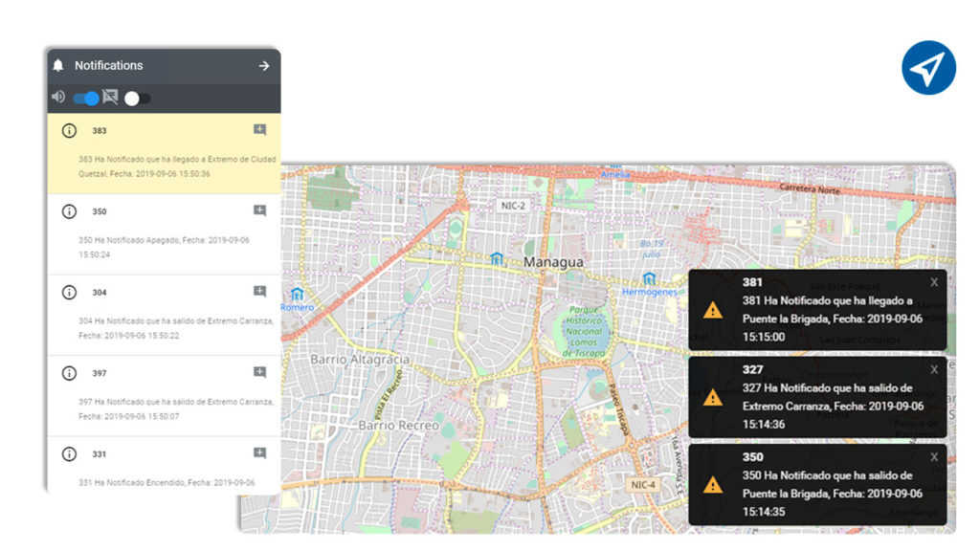Add a comment to notification 304
980x551 pixels.
(x=260, y=291)
